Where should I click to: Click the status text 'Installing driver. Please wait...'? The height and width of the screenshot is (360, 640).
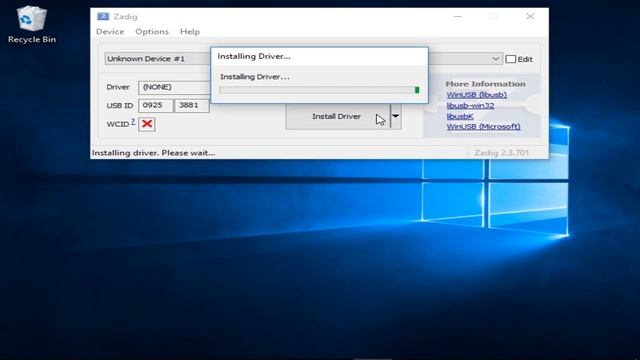(x=153, y=153)
